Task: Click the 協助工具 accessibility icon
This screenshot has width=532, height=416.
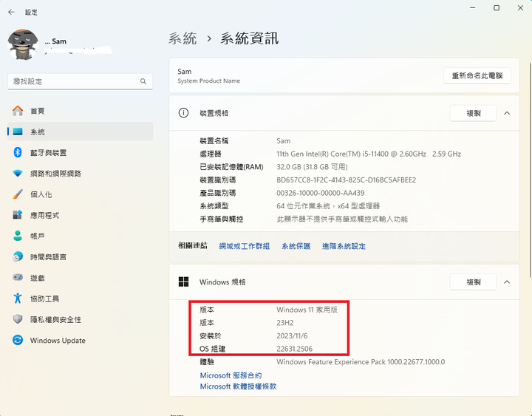Action: pyautogui.click(x=18, y=299)
